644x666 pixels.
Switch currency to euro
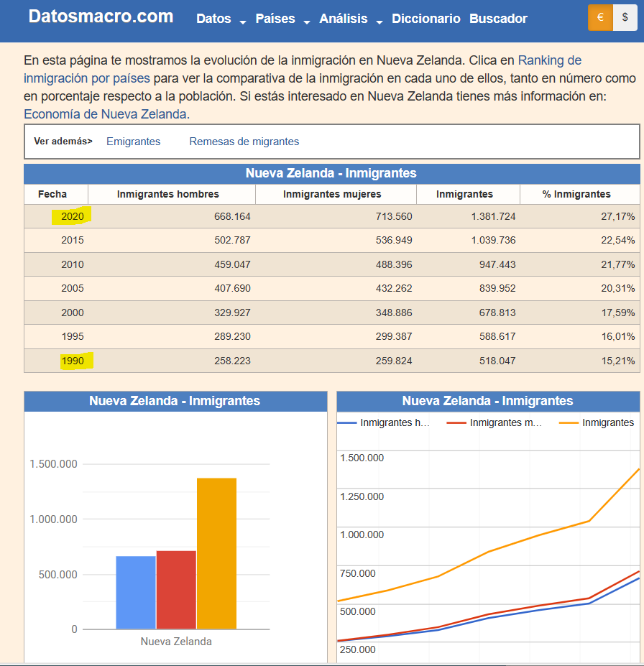coord(600,17)
